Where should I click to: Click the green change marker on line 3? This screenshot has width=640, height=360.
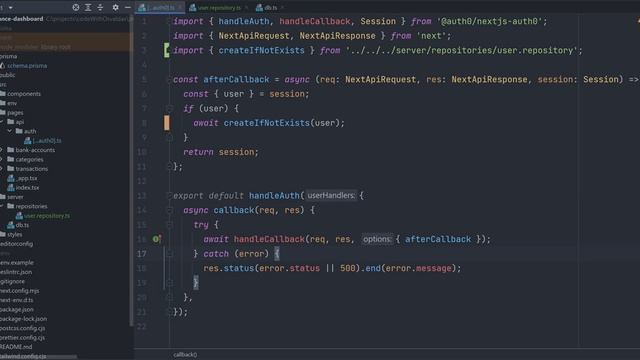[167, 50]
